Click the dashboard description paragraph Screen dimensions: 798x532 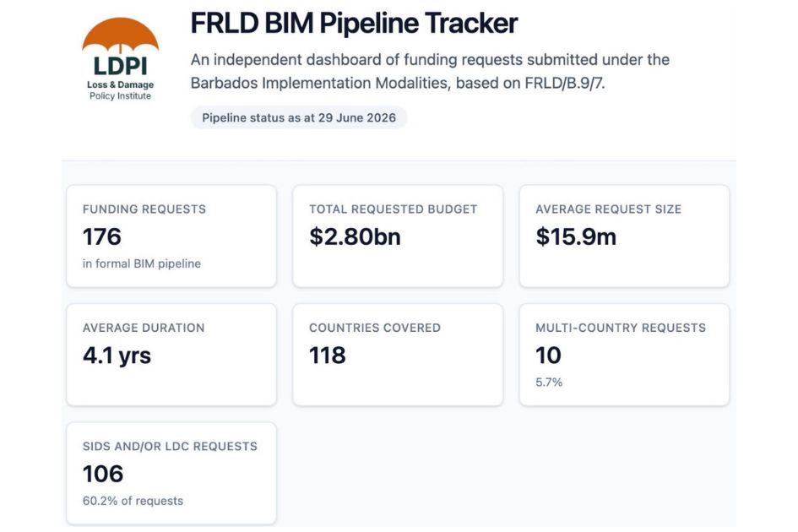coord(430,71)
